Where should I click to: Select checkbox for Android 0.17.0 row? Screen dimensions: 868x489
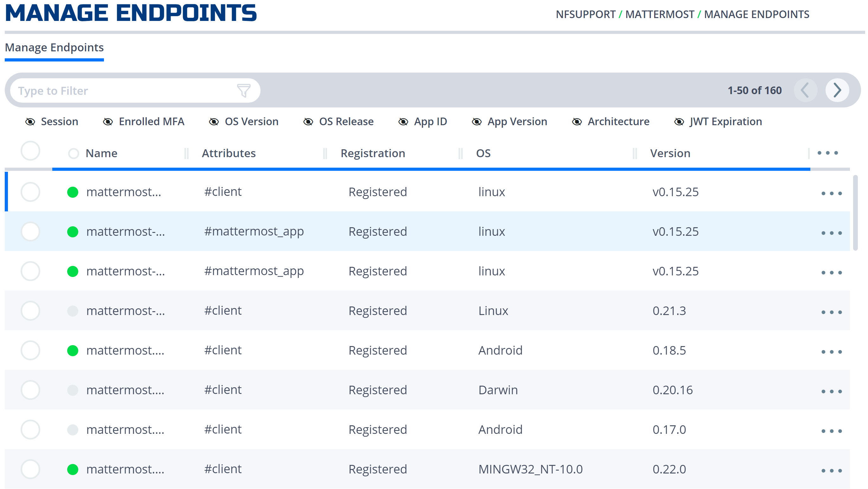[30, 430]
